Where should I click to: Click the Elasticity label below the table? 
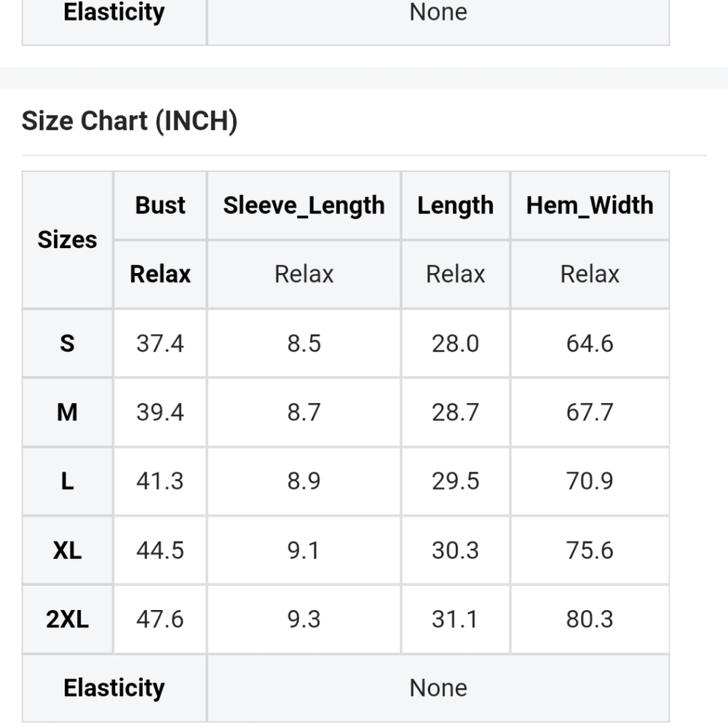pyautogui.click(x=114, y=688)
